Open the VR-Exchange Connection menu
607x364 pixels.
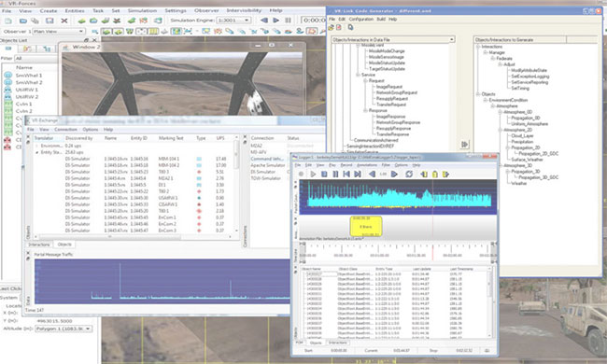[x=65, y=129]
